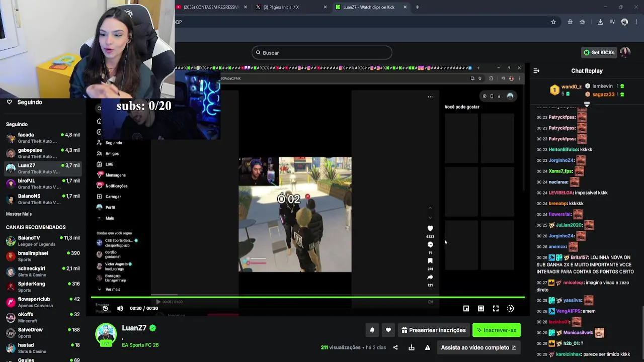Open brasilraphael recommended channel

43,256
